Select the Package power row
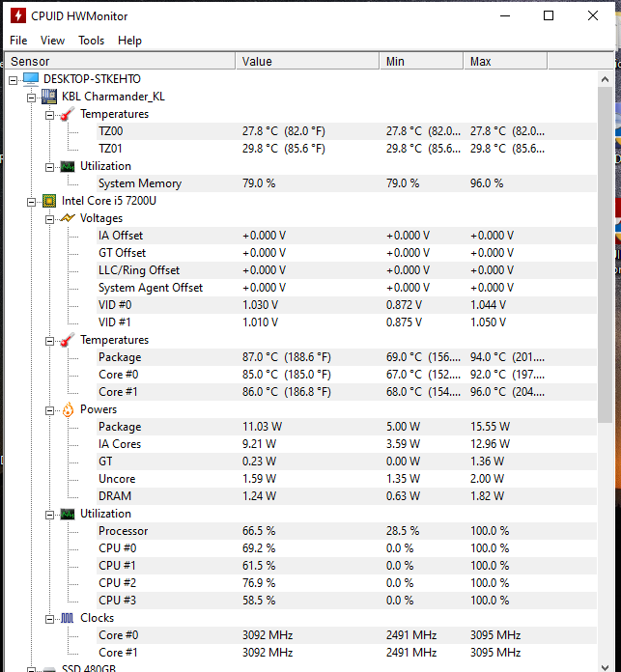 point(347,427)
